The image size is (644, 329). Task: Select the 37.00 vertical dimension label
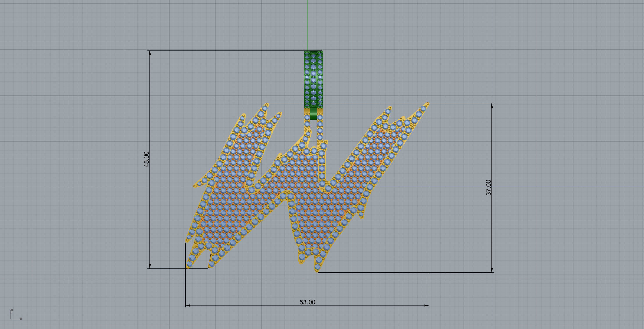(x=488, y=187)
